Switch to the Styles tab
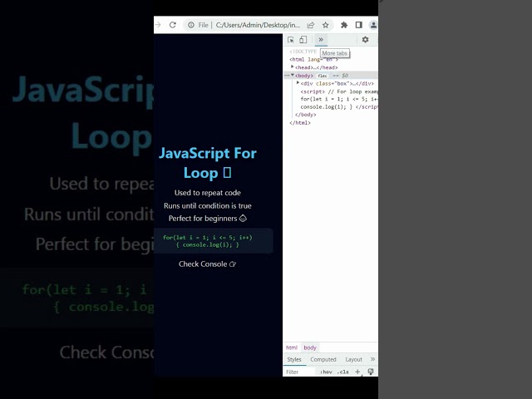Screen dimensions: 532x399 [293, 359]
